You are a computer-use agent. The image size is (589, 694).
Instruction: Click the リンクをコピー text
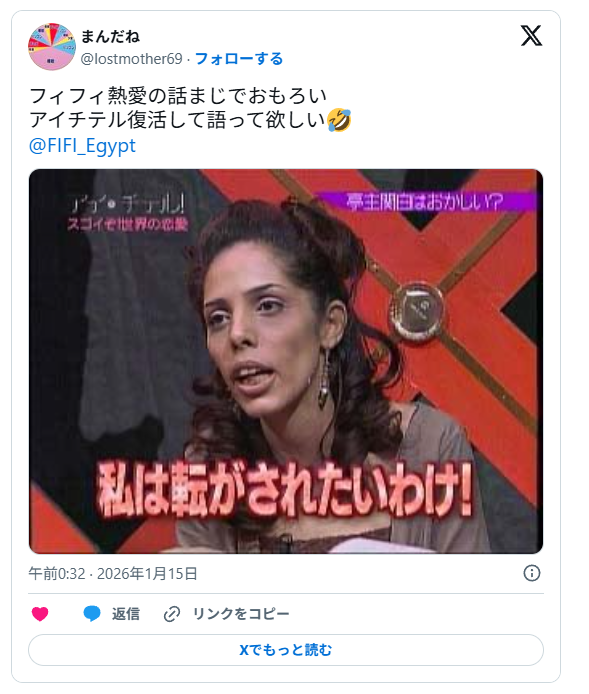[x=241, y=614]
